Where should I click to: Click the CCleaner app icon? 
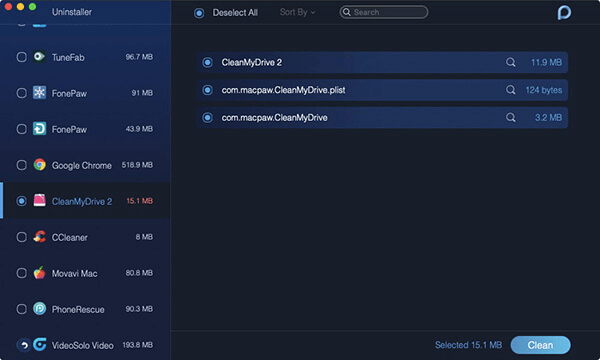[x=39, y=237]
